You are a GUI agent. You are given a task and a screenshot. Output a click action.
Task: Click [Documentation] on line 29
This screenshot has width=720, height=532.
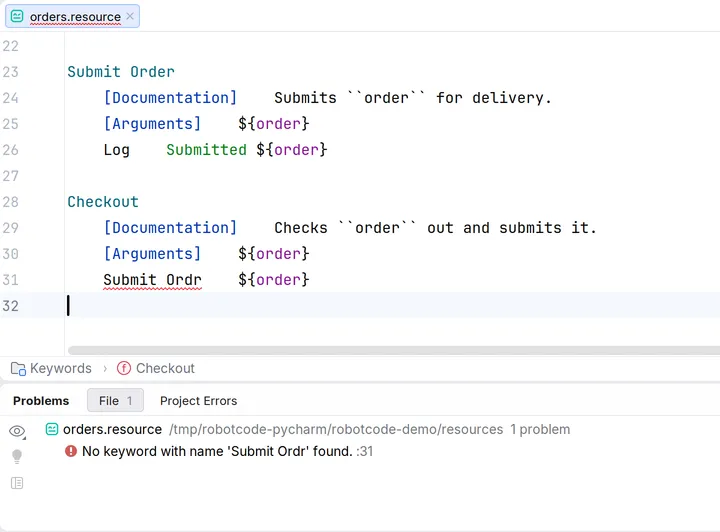pyautogui.click(x=170, y=228)
